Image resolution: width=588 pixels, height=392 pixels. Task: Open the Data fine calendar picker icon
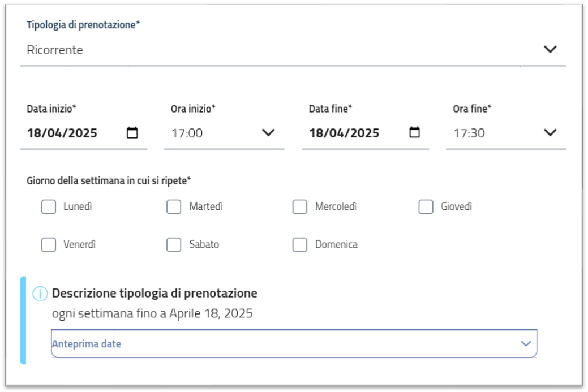pyautogui.click(x=415, y=132)
